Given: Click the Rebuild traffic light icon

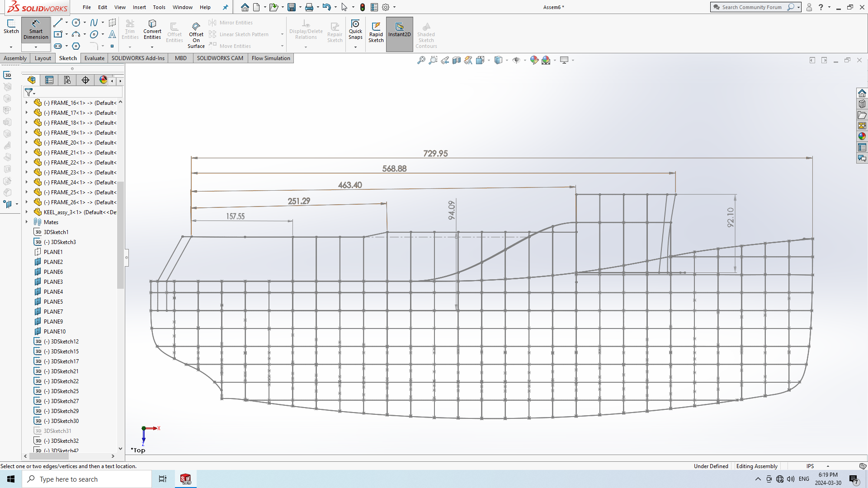Looking at the screenshot, I should tap(363, 7).
